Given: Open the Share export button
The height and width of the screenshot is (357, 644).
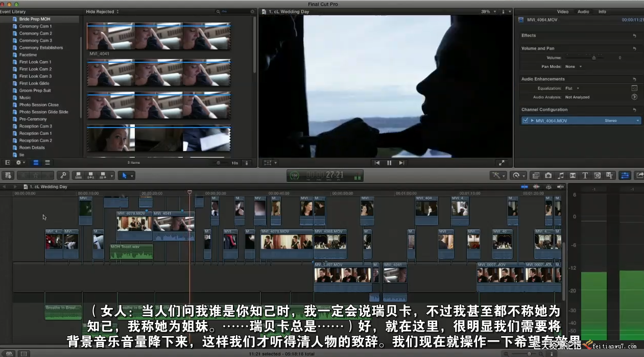Looking at the screenshot, I should [639, 175].
